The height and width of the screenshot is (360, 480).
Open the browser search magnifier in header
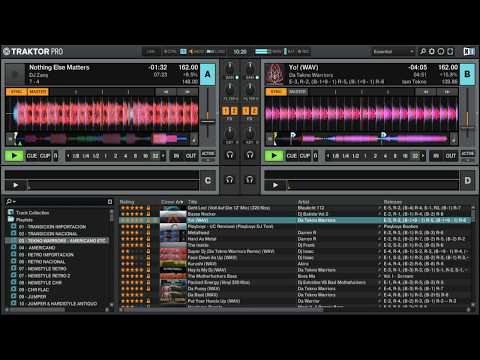coord(423,51)
